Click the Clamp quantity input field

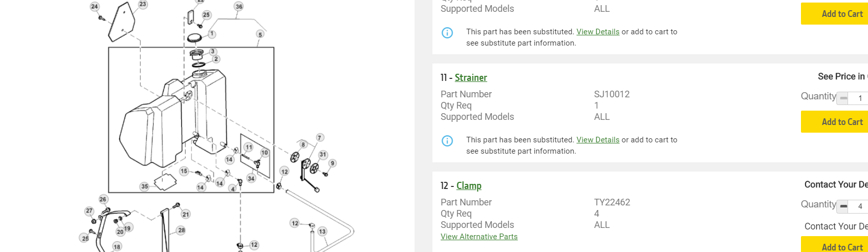point(859,206)
